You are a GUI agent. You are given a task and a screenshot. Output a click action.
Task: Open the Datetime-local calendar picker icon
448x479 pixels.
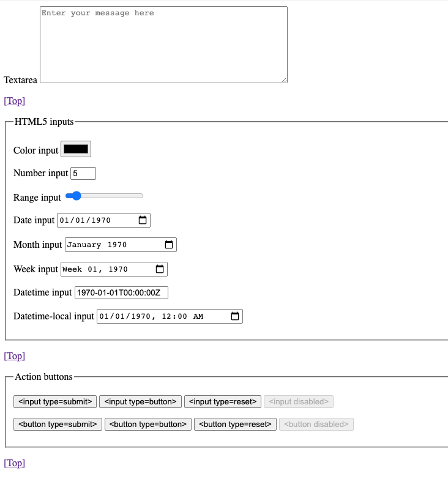point(234,316)
